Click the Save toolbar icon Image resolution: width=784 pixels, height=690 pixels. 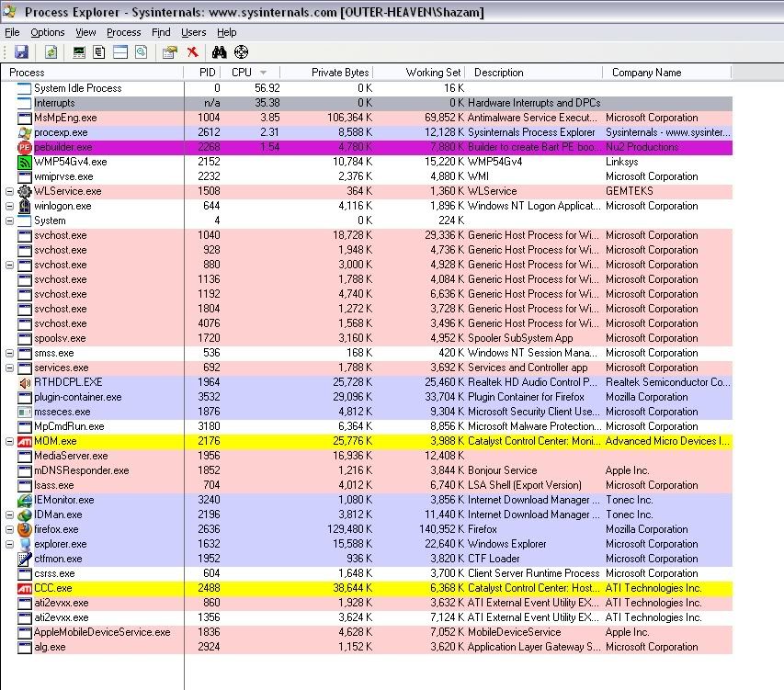(21, 52)
